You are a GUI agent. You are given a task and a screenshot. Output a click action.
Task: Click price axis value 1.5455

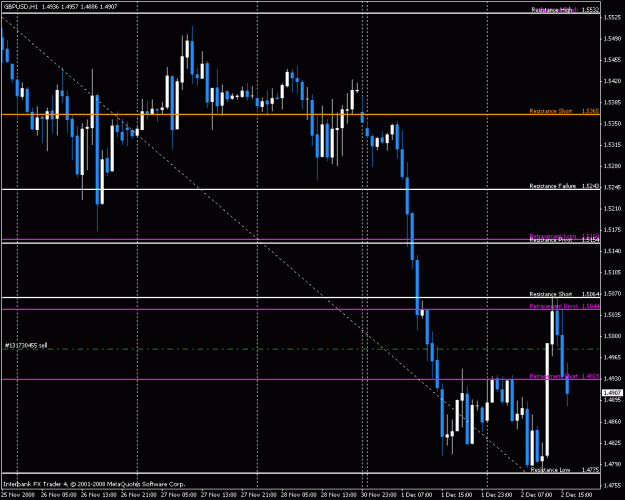click(612, 60)
